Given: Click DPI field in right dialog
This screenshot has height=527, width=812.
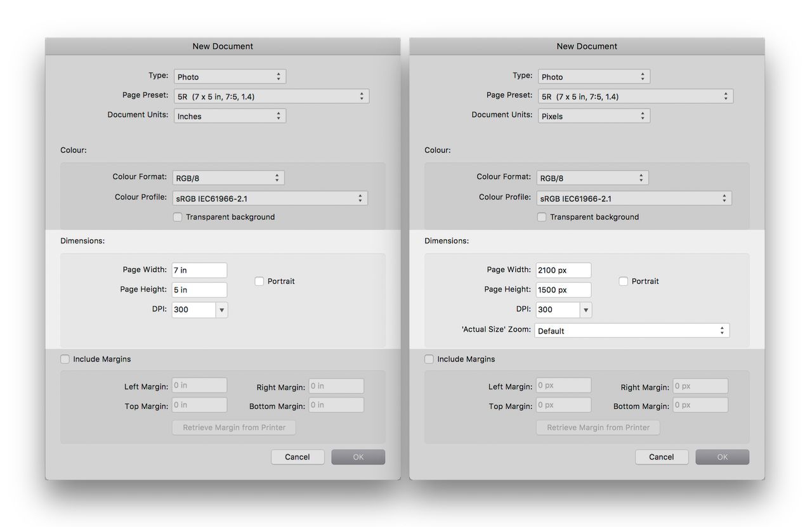Looking at the screenshot, I should pos(558,309).
